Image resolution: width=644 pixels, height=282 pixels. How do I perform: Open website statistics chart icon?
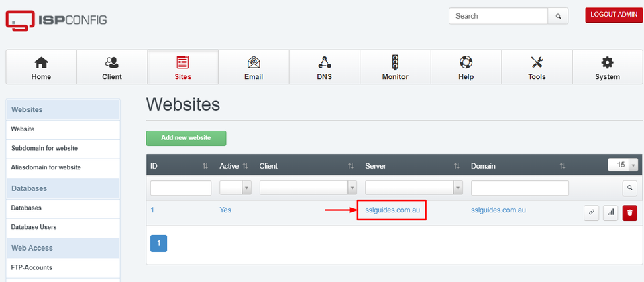pyautogui.click(x=610, y=213)
